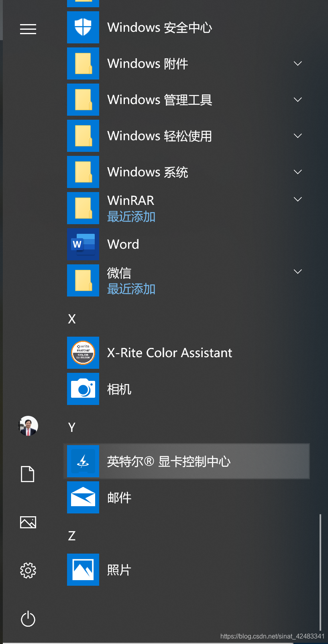Click the Windows 轻松使用 label text
This screenshot has width=328, height=644.
coord(160,136)
